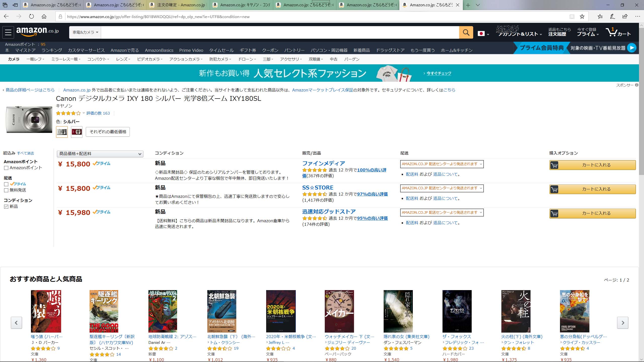Click the 今すぐチェック banner link
This screenshot has width=644, height=362.
439,73
